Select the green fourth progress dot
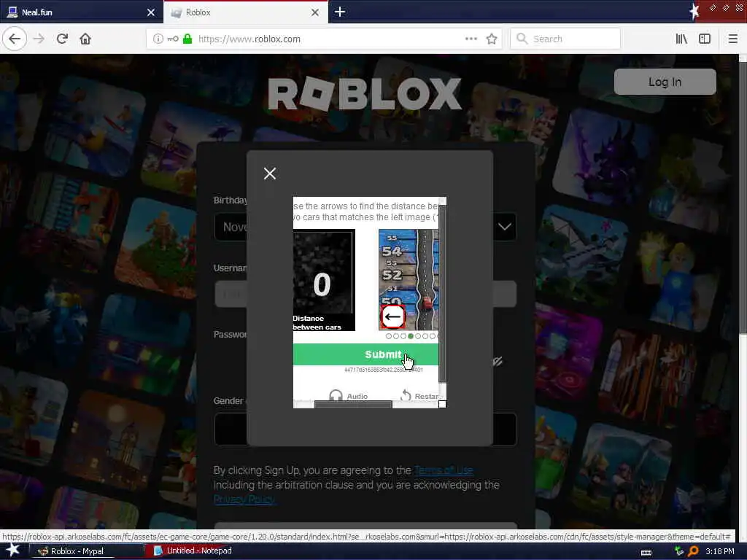Screen dimensions: 747x560 coord(411,336)
